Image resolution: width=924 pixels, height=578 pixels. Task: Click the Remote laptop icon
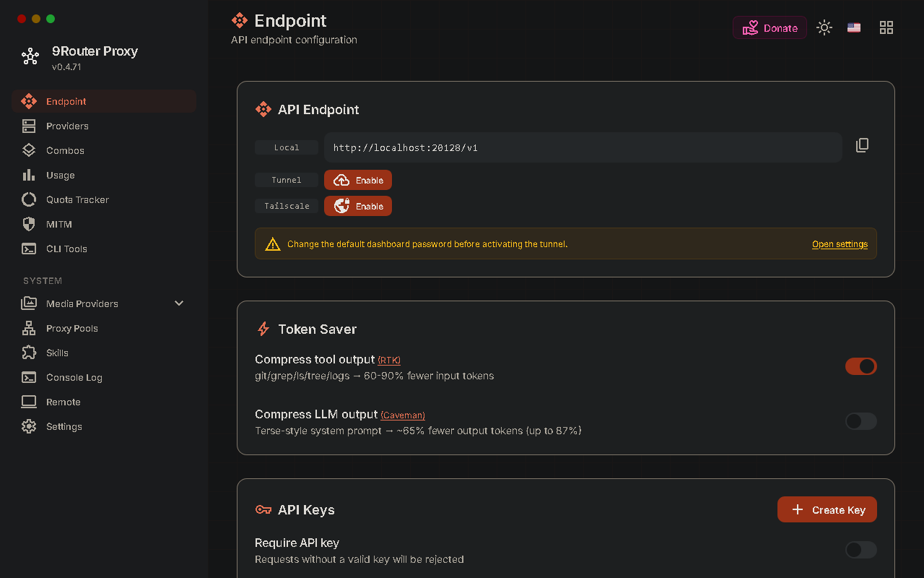(x=29, y=402)
